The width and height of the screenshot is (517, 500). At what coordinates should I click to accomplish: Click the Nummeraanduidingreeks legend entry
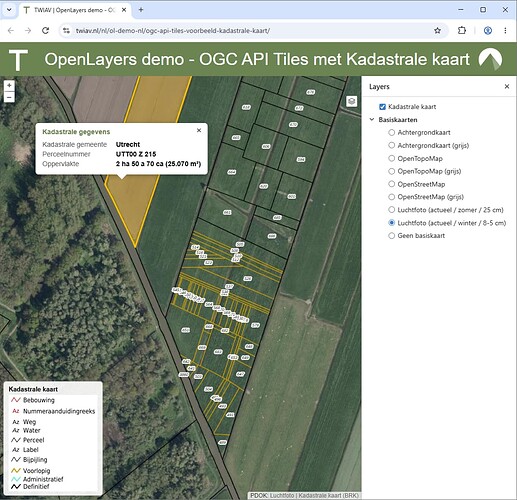pyautogui.click(x=53, y=411)
